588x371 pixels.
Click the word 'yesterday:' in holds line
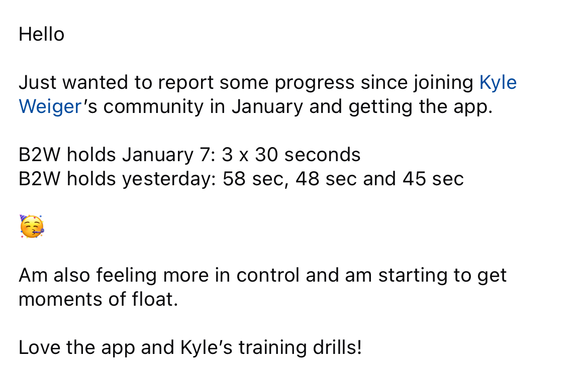[x=169, y=180]
